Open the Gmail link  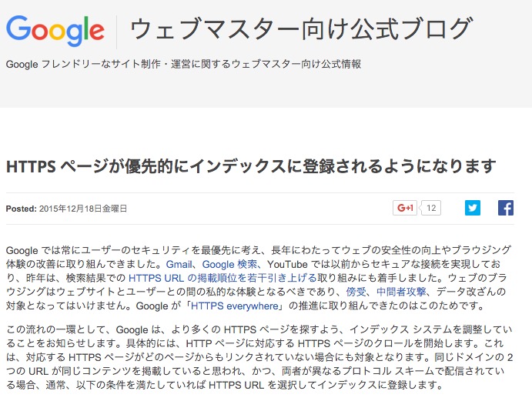tap(179, 264)
